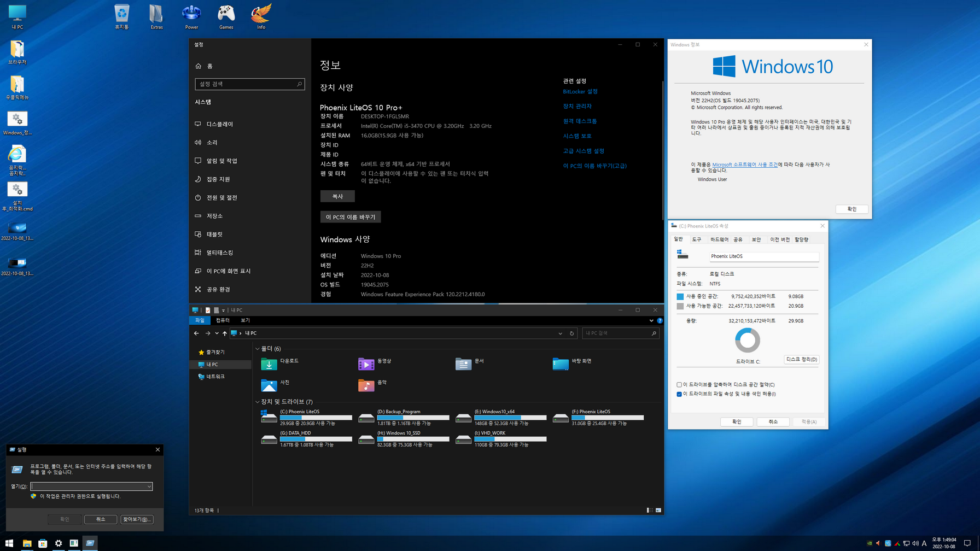The width and height of the screenshot is (980, 551).
Task: Select the 내 PC desktop icon
Action: 17,16
